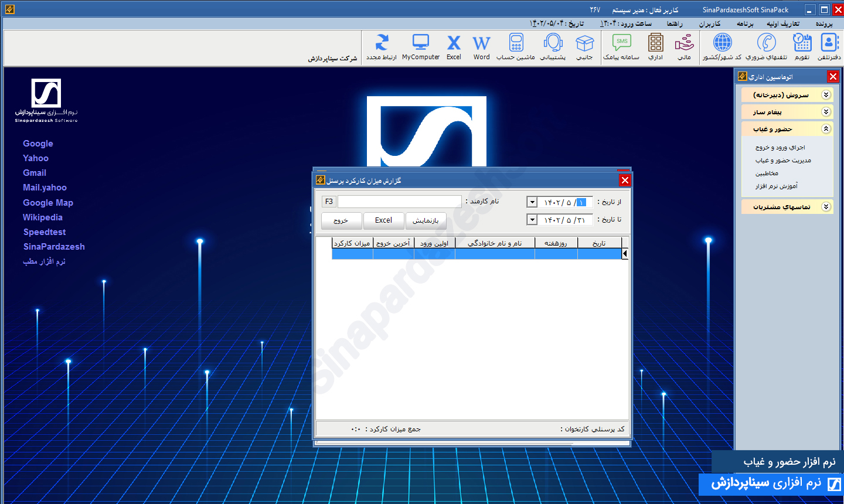Open the کد شهر/کشور globe icon

tap(722, 47)
